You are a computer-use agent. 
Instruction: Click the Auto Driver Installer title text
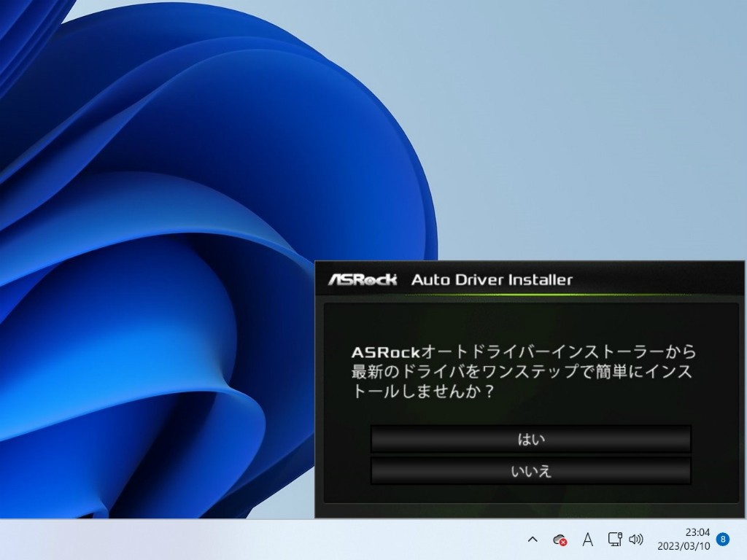[492, 279]
